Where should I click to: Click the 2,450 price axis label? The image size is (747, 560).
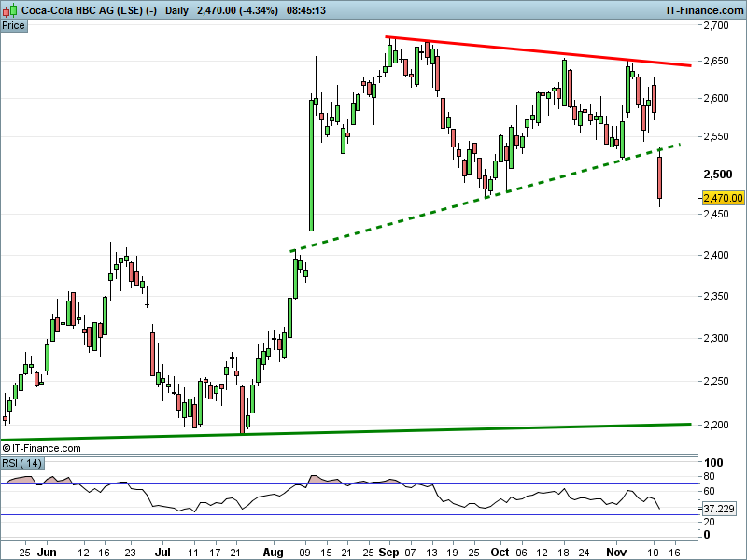point(716,214)
